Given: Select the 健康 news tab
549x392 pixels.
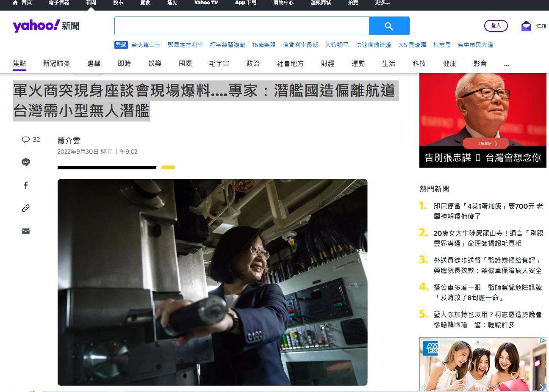Looking at the screenshot, I should point(450,63).
